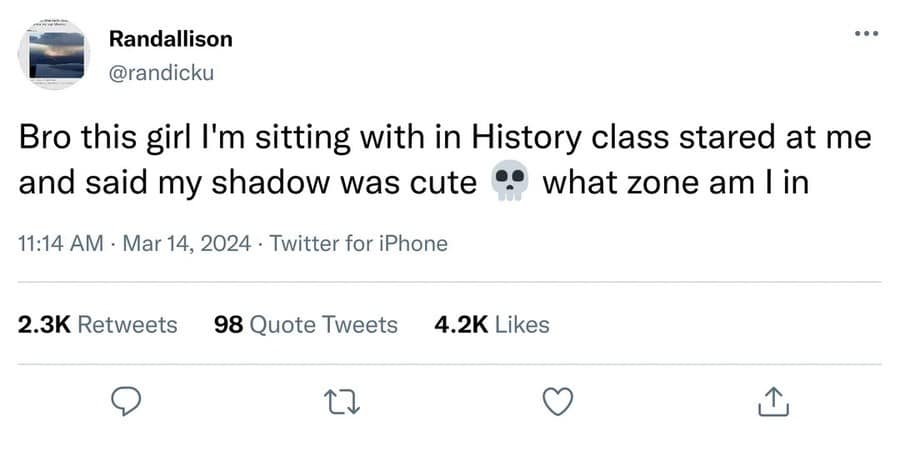900x456 pixels.
Task: View the 2.3K Retweets list
Action: (x=98, y=324)
